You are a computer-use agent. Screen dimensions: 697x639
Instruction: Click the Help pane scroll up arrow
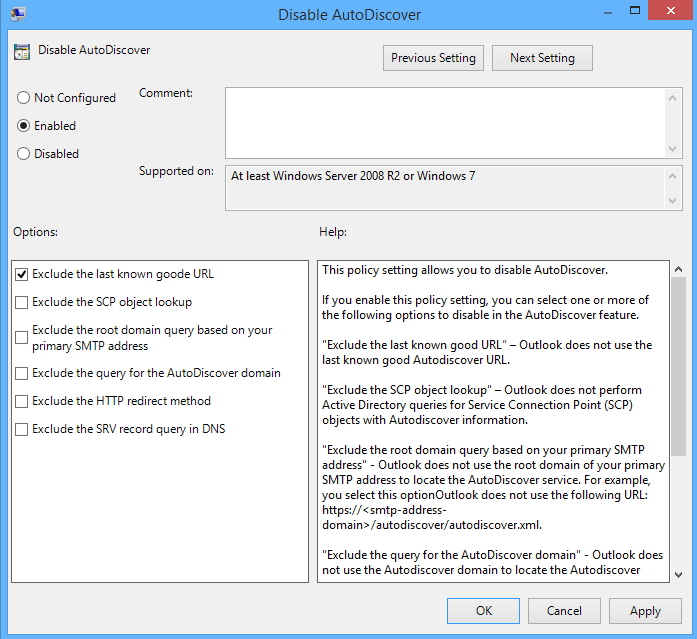(x=678, y=269)
